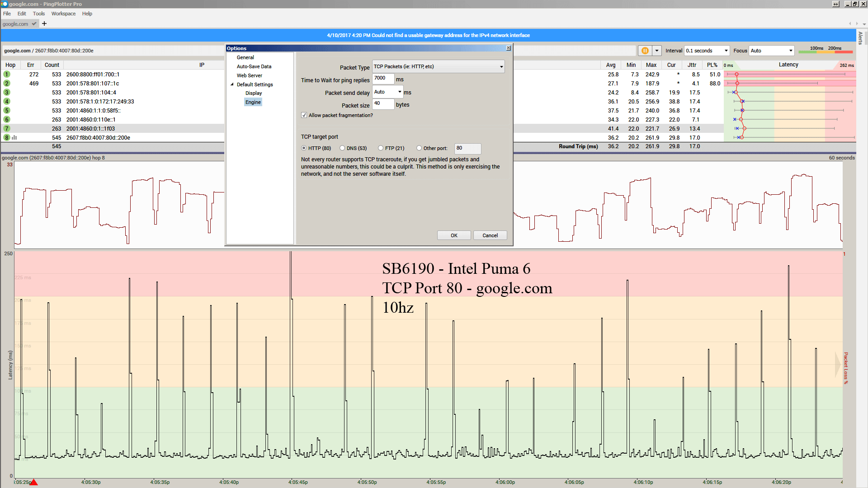Click the tab list dropdown arrow at top right
Image resolution: width=868 pixels, height=488 pixels.
tap(864, 24)
